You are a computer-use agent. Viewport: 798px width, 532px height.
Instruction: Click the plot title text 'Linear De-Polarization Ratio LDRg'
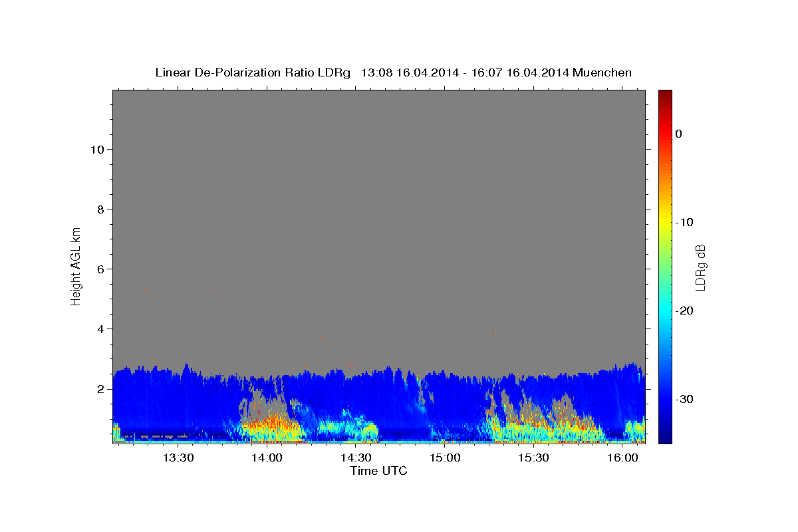tap(252, 72)
